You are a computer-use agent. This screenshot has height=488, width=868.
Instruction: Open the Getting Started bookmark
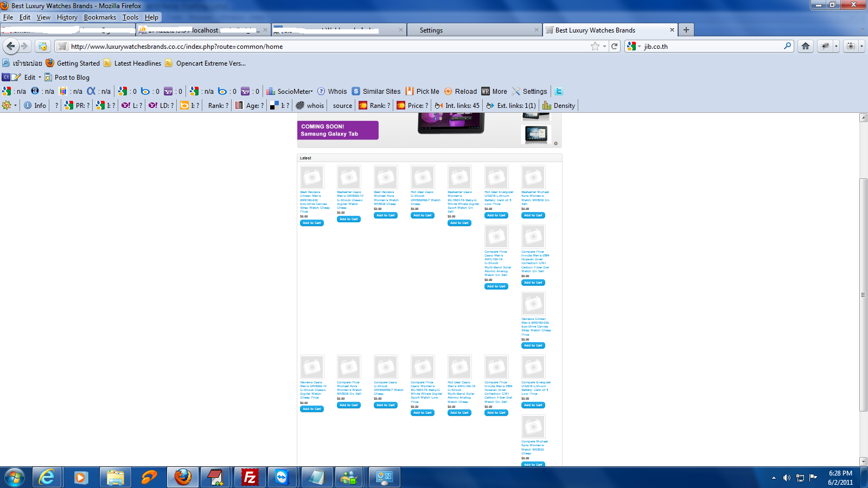click(73, 63)
